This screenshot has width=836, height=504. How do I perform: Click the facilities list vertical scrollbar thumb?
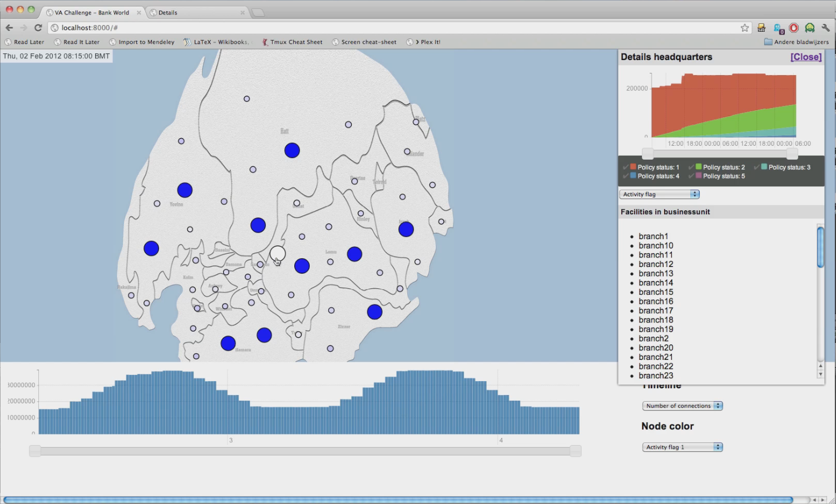820,247
